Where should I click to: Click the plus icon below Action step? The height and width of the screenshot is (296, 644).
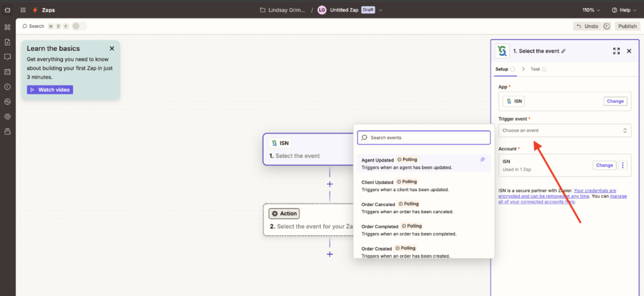330,254
